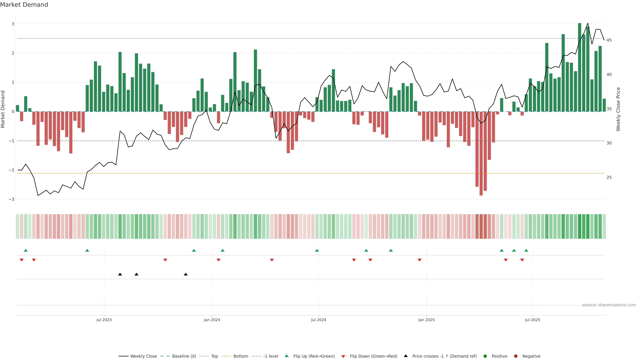Click the green Flip Up legend triangle
The image size is (644, 362).
[287, 356]
